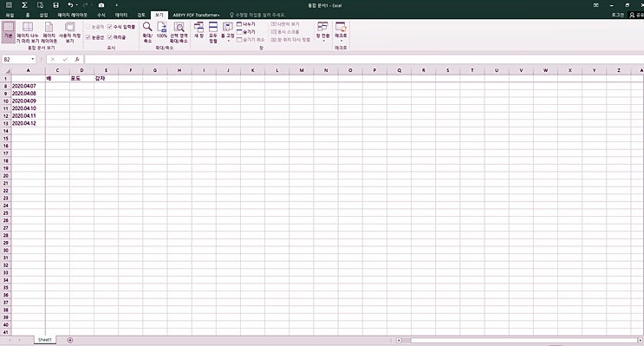Click the 로그인 sign-in link

(x=617, y=15)
